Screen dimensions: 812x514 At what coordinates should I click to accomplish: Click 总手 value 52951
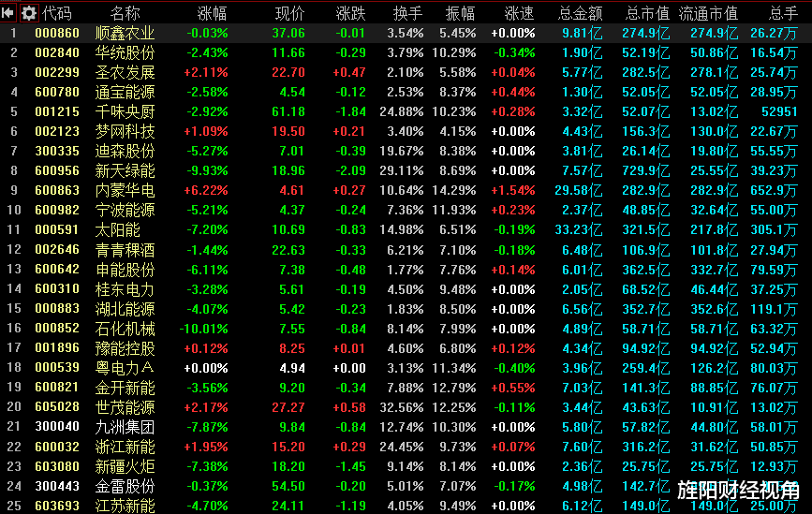click(x=779, y=111)
